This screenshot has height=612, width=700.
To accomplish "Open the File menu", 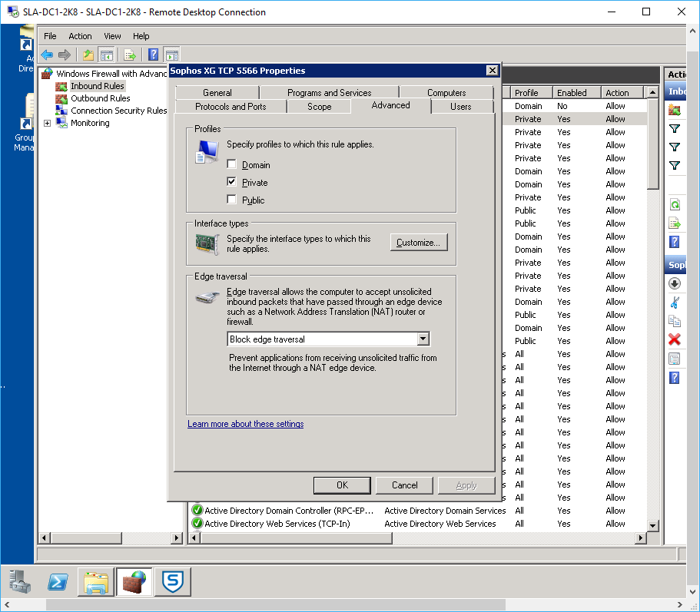I will pos(50,36).
